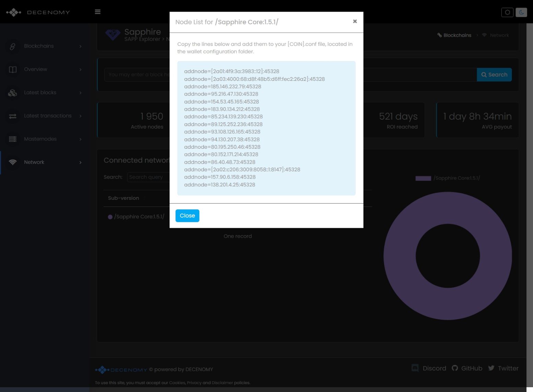Select Latest blocks in sidebar
This screenshot has width=533, height=392.
click(40, 93)
